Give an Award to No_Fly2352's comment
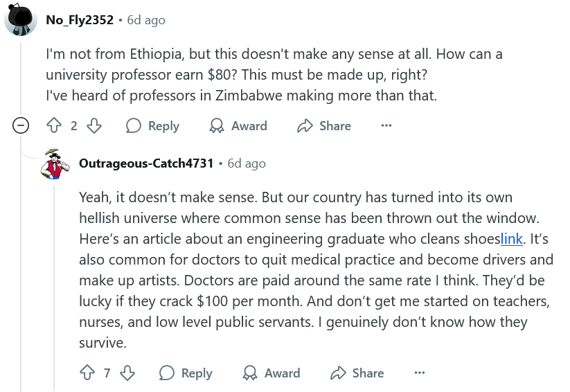Screen dimensions: 570x392 238,126
